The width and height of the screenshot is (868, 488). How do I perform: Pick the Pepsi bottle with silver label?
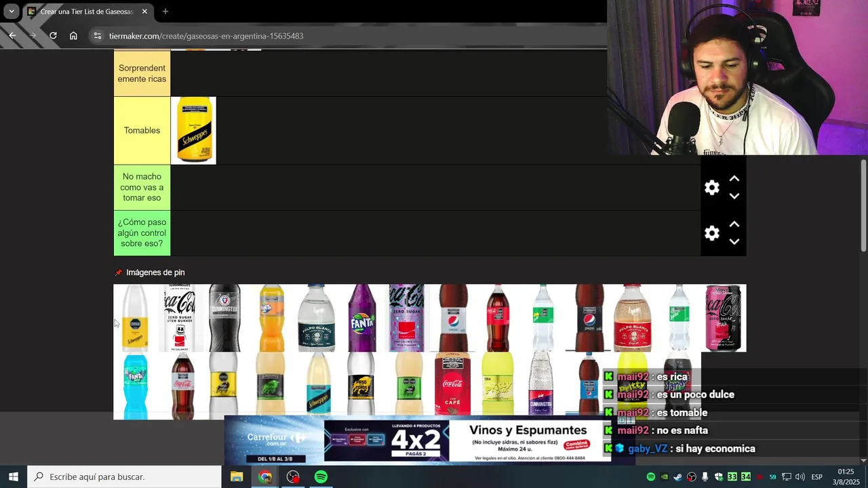point(453,318)
